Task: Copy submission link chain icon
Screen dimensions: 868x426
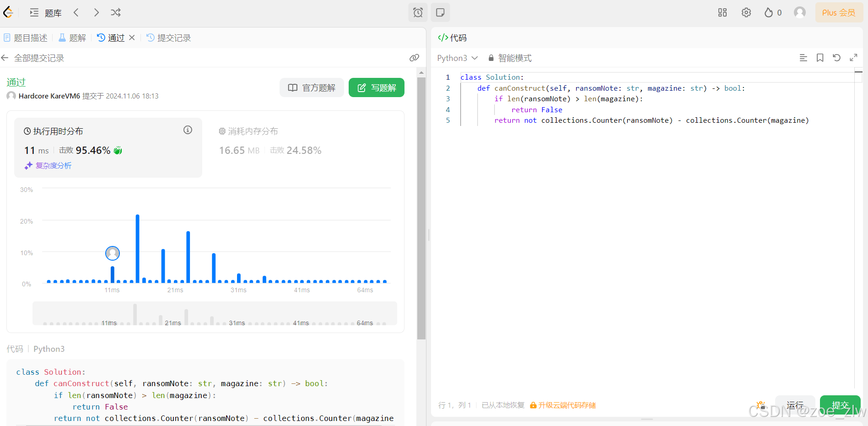Action: click(x=414, y=58)
